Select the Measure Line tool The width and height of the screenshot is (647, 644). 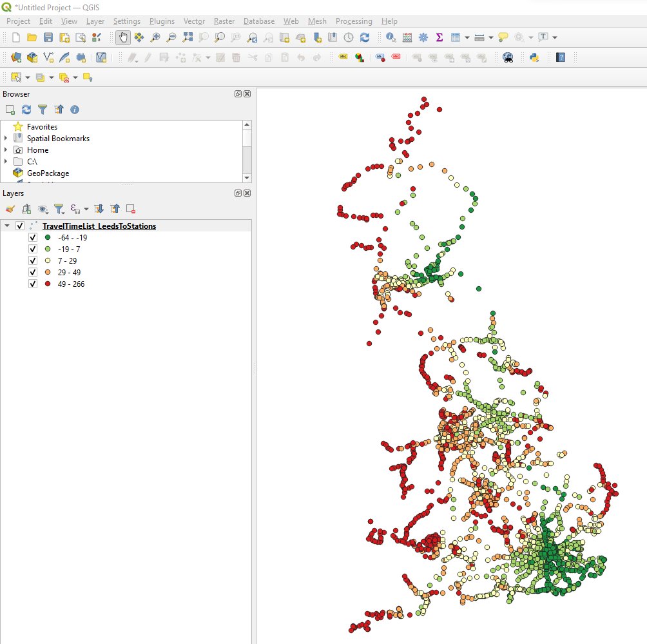coord(478,37)
